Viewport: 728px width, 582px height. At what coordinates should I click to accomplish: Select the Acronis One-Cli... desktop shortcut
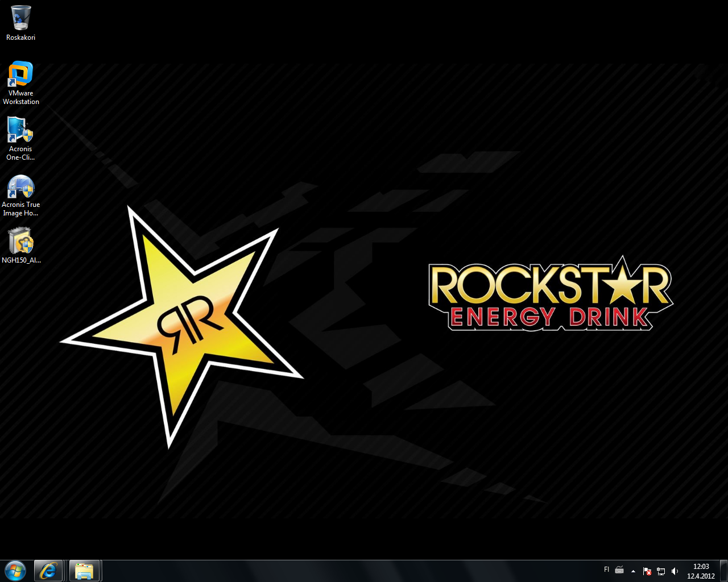pos(20,139)
